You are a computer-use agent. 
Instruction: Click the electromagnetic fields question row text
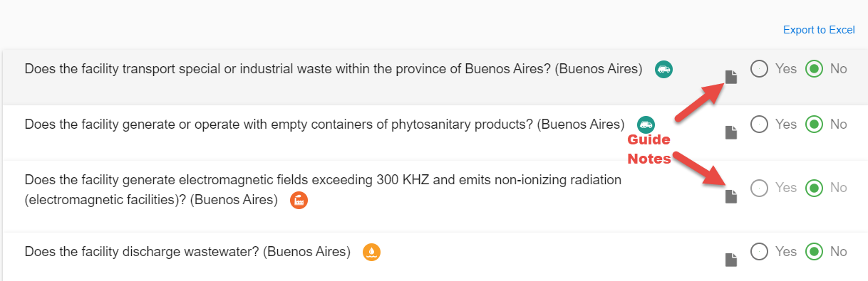coord(323,190)
